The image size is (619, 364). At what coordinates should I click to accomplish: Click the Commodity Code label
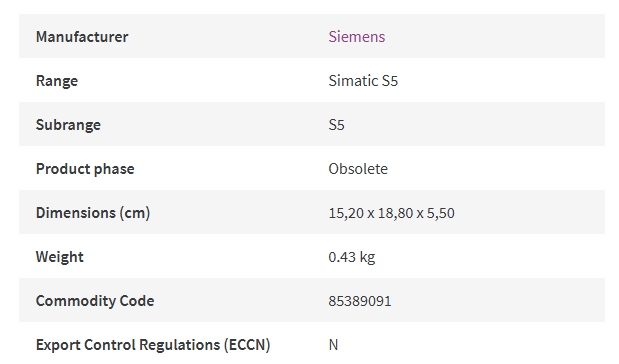click(95, 301)
